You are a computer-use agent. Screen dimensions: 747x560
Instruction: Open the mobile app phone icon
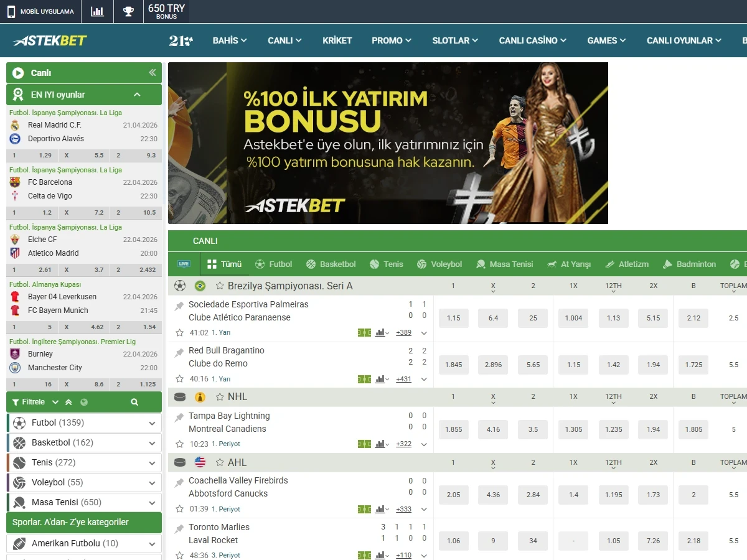click(x=11, y=11)
